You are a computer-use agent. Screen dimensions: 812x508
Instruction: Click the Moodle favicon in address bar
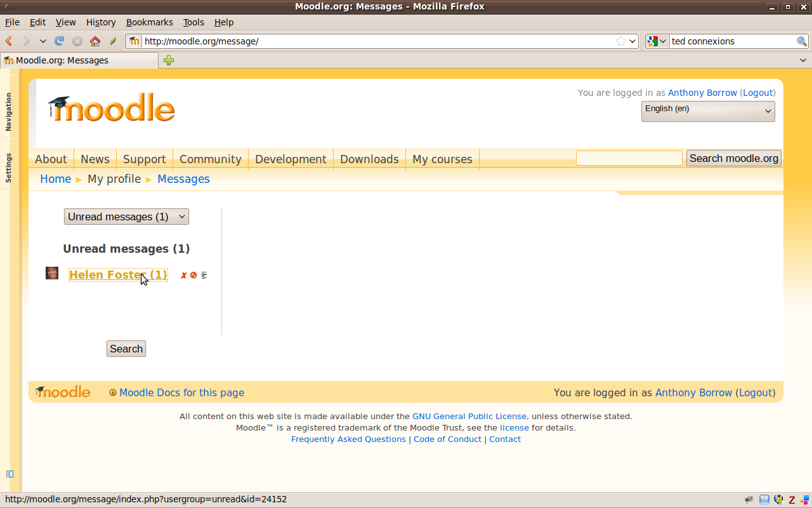coord(134,41)
